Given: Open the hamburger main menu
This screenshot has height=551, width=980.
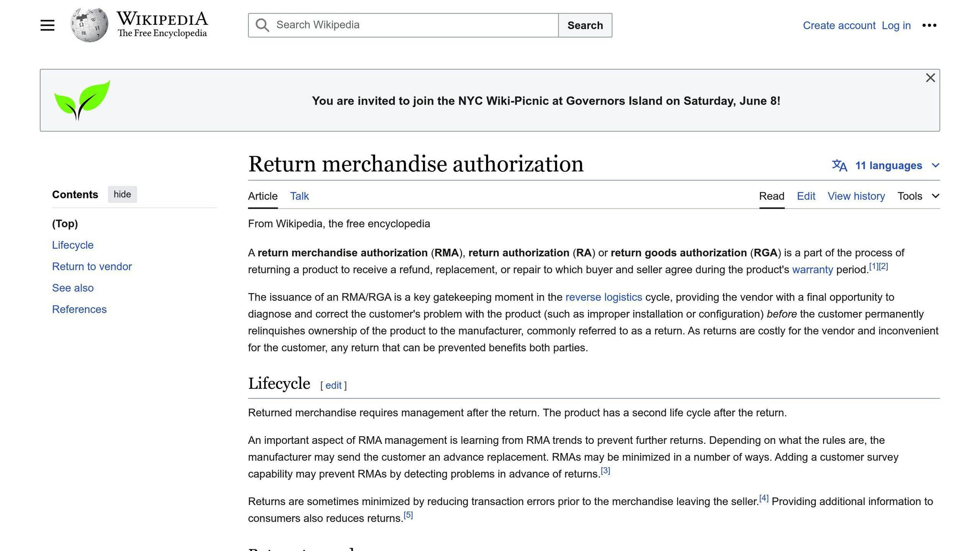Looking at the screenshot, I should (47, 25).
